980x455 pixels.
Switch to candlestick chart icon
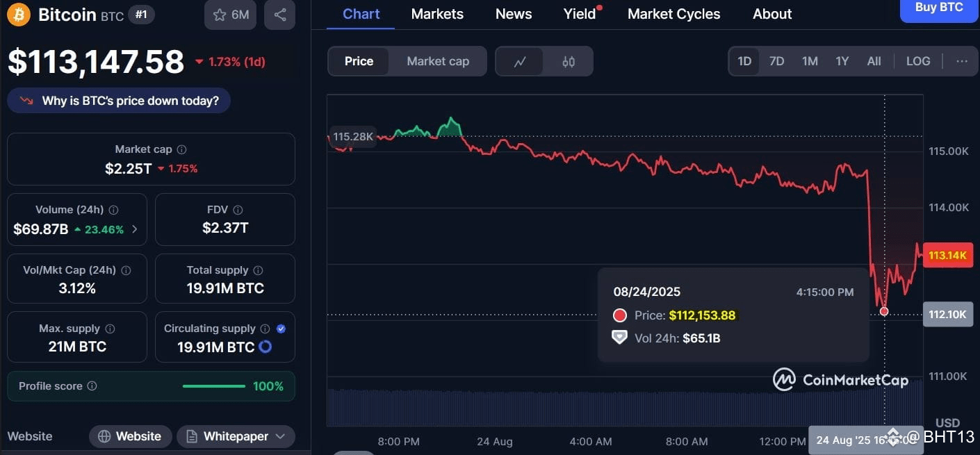tap(569, 61)
